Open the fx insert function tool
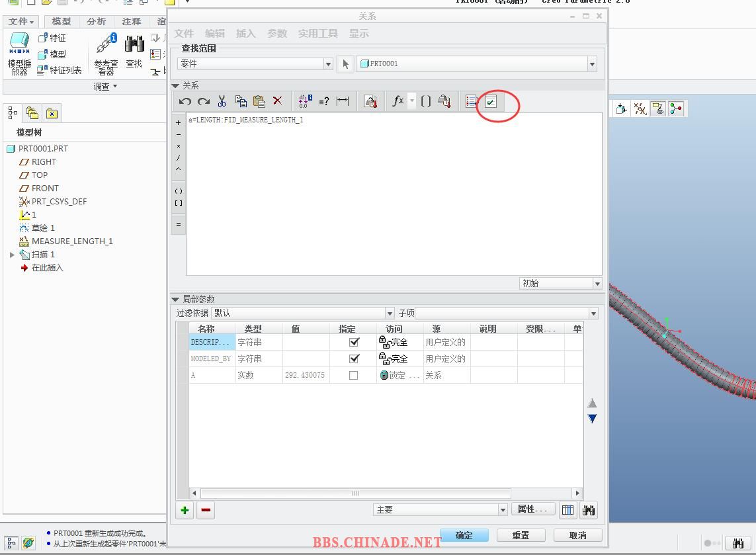The width and height of the screenshot is (756, 555). point(398,101)
